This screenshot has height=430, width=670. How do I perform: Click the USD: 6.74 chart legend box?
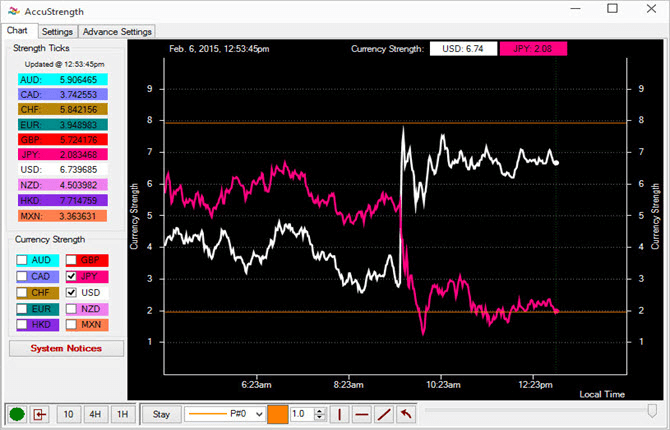[464, 49]
